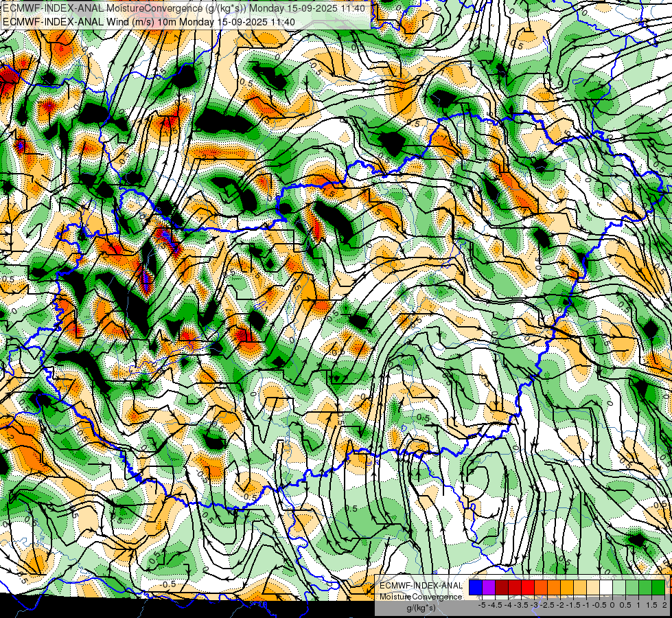Pick the palest green swatch between 0 and 0.5
The width and height of the screenshot is (672, 618).
pyautogui.click(x=619, y=588)
